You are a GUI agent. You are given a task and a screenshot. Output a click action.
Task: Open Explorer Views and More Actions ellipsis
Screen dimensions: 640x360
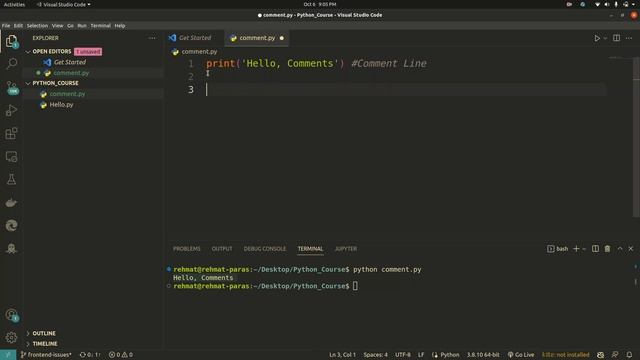152,38
